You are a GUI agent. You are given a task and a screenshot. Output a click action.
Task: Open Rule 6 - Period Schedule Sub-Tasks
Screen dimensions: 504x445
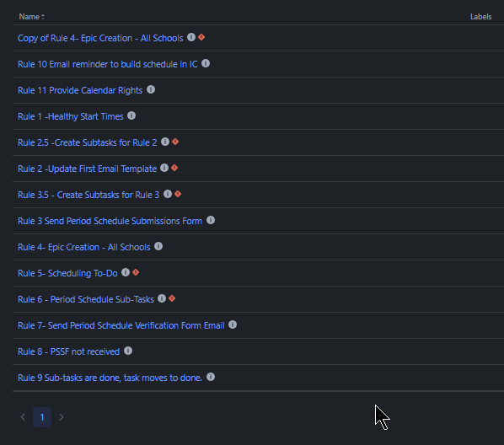pyautogui.click(x=86, y=299)
